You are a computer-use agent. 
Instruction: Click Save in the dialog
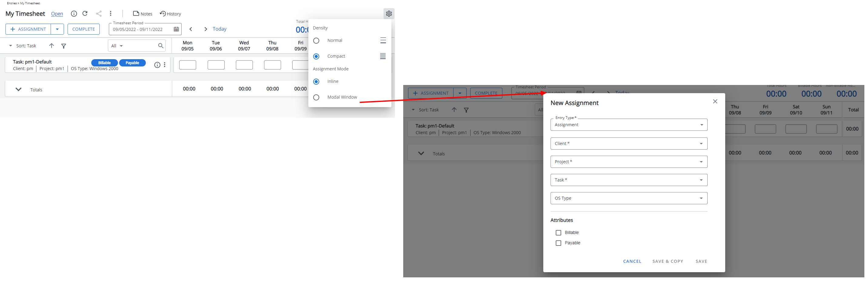click(x=701, y=262)
